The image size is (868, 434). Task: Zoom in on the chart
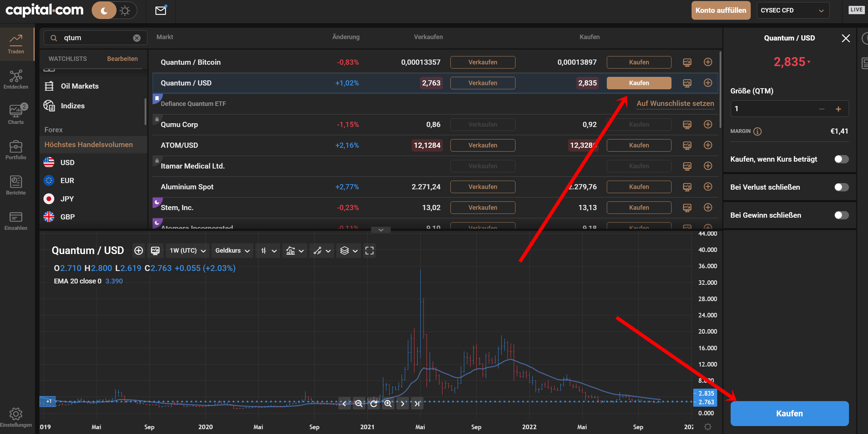388,404
